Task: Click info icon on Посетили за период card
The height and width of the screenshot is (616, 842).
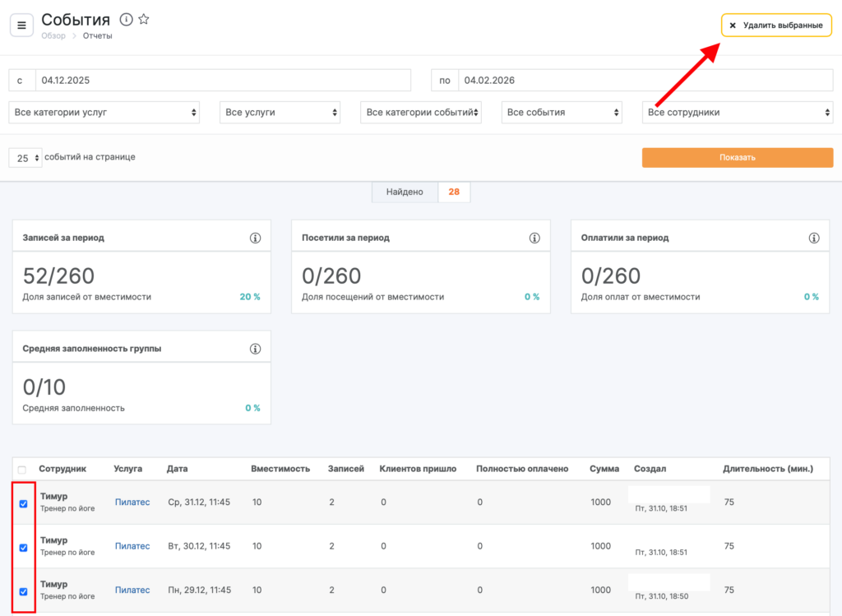Action: (534, 238)
